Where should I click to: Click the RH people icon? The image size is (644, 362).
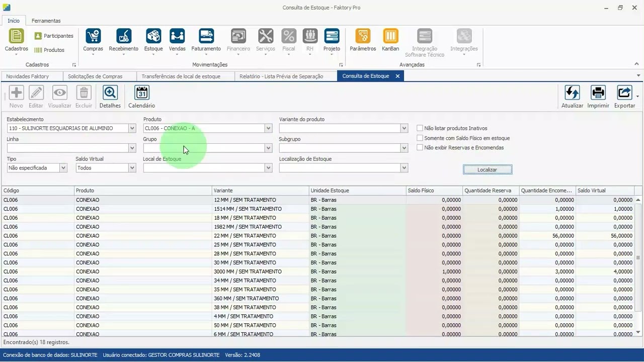310,36
